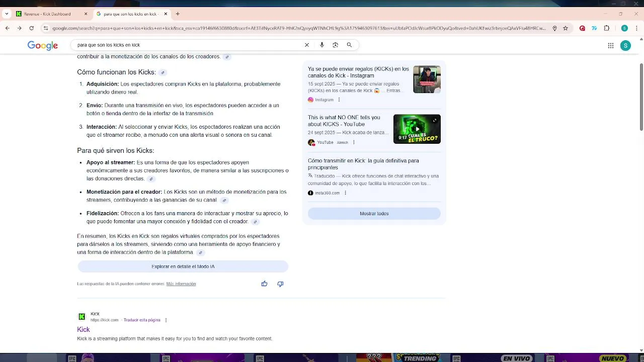Click Explorar en detalle el Modo IA
Screen dimensions: 644x362
coord(183,266)
